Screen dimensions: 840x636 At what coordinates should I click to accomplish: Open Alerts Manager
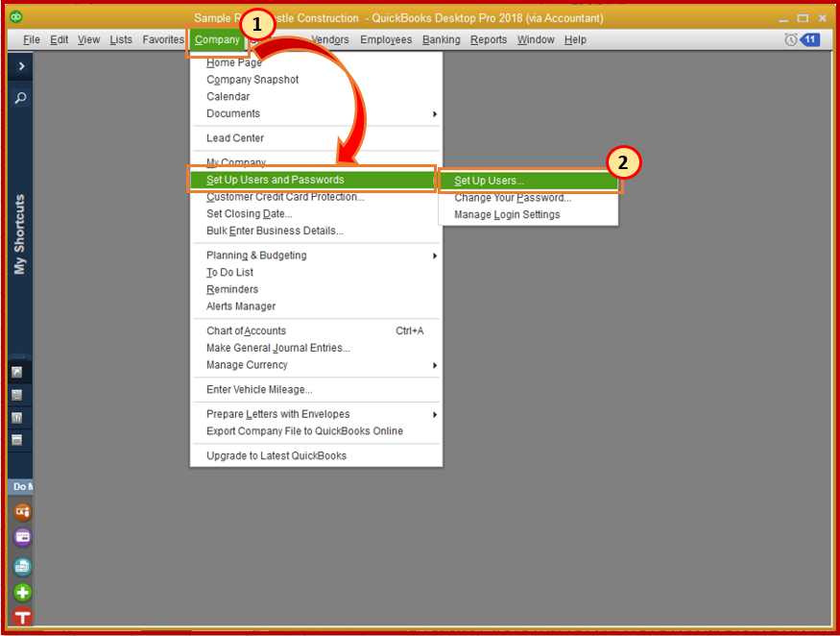[x=316, y=306]
